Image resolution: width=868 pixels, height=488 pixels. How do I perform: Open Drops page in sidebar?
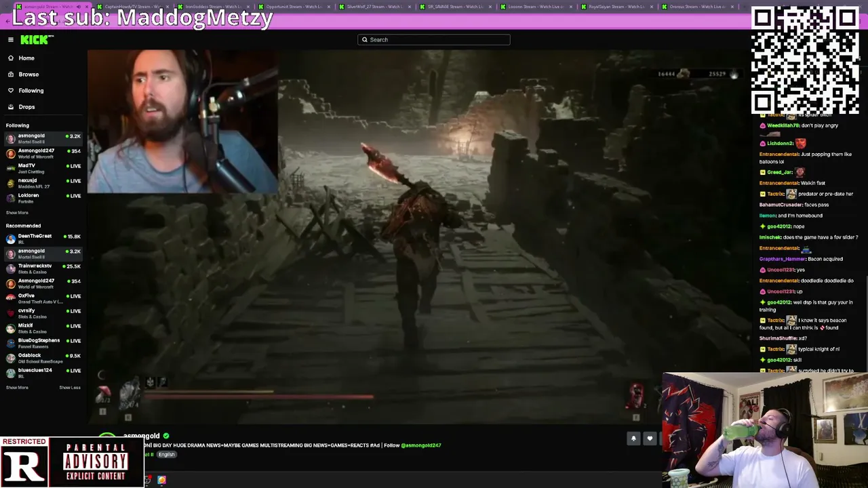26,106
